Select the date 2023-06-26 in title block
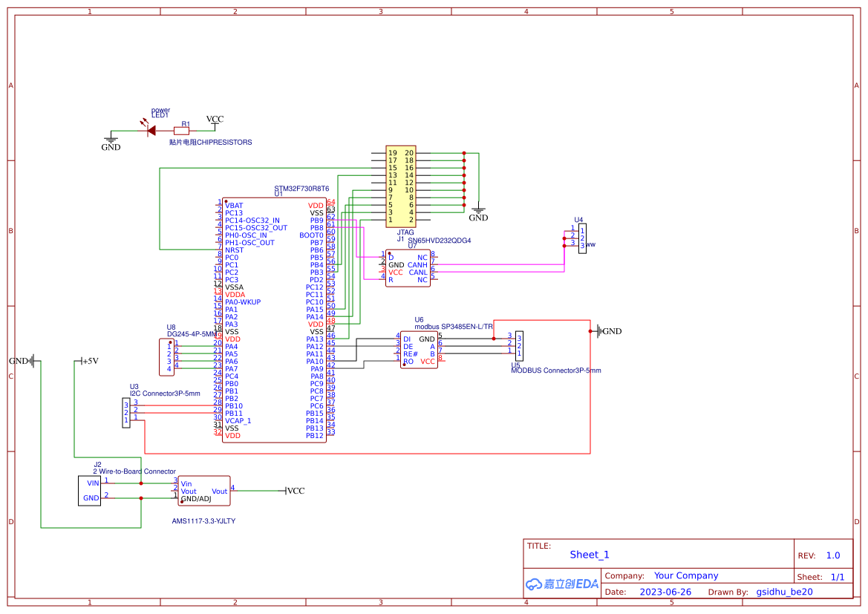Viewport: 868px width, 614px height. pyautogui.click(x=665, y=591)
